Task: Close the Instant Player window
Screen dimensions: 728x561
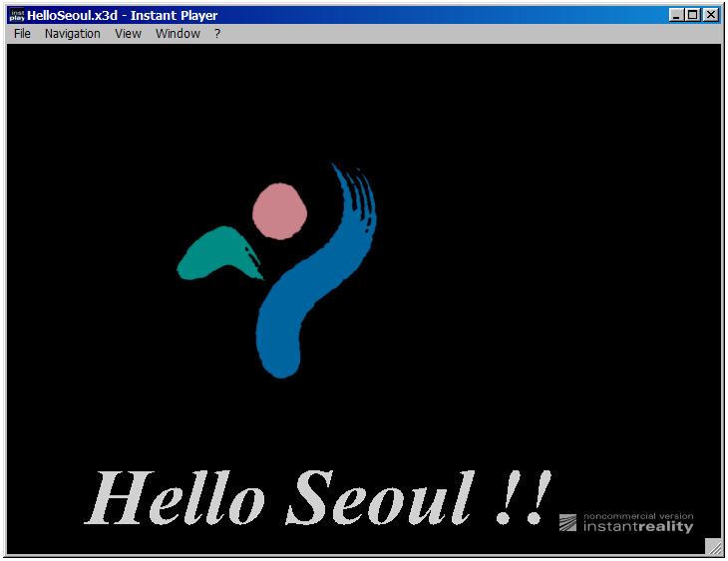Action: (710, 15)
